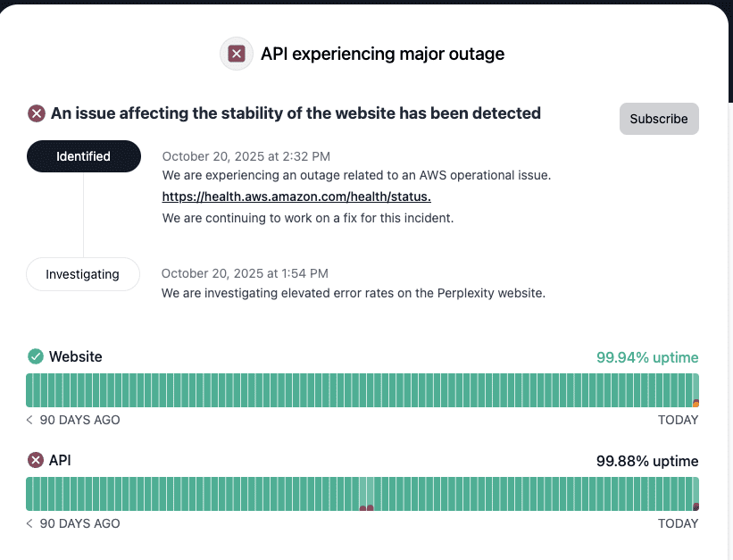Click red X status icon beside API

[36, 460]
